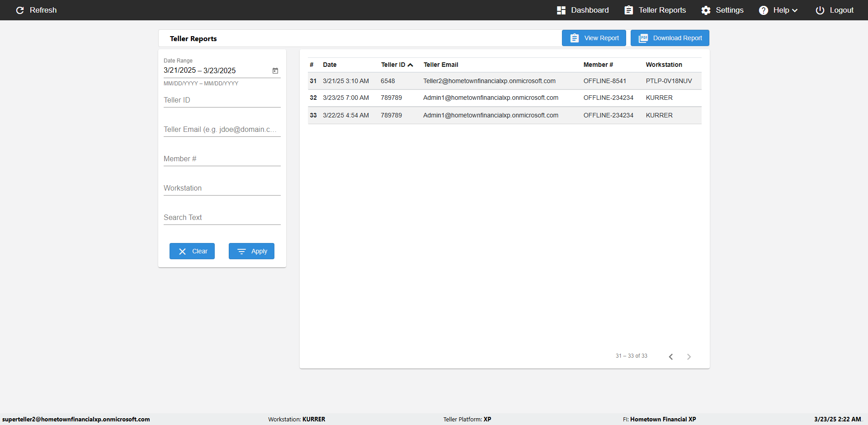Focus the Teller Email filter field
This screenshot has height=425, width=868.
(x=222, y=129)
